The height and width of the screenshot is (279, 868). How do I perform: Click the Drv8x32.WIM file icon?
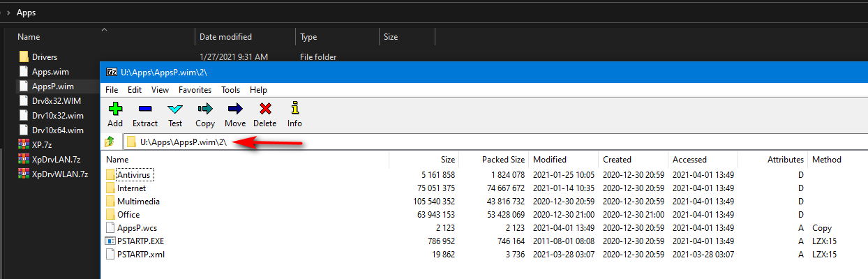(x=24, y=100)
